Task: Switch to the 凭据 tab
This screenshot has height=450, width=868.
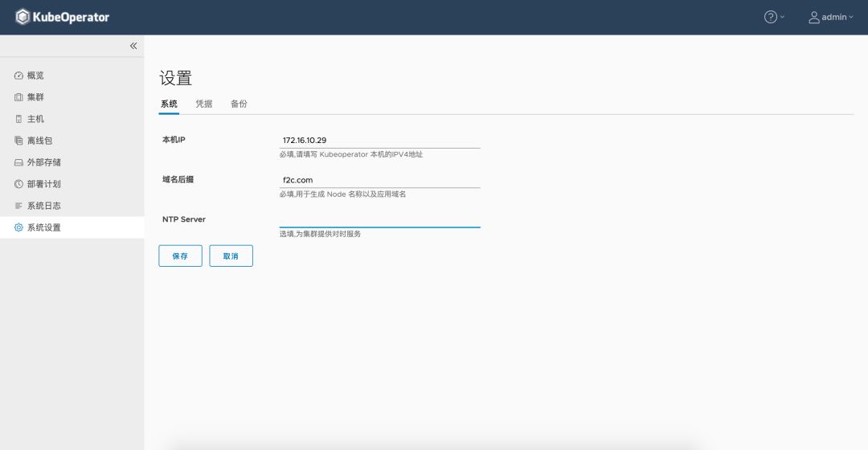Action: pos(203,104)
